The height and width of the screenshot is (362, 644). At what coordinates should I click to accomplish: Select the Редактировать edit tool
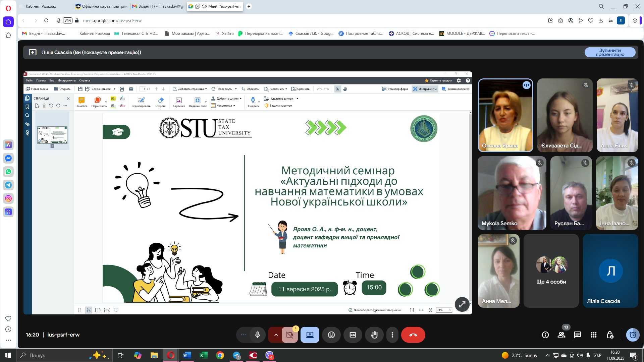[141, 102]
